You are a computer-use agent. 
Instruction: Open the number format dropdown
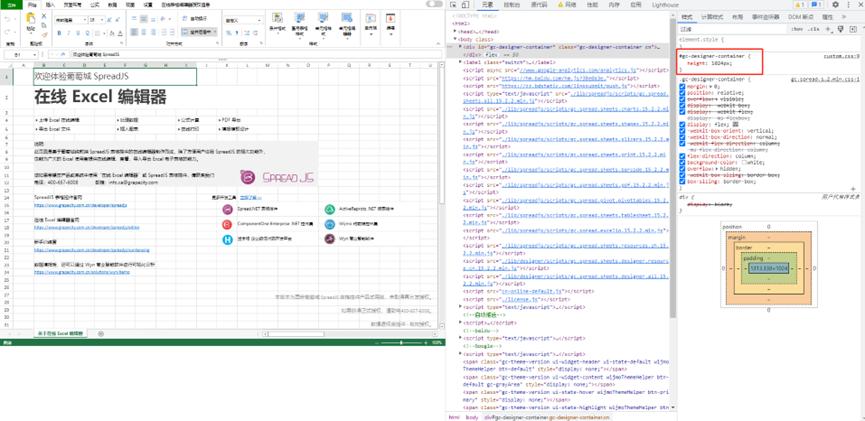[259, 20]
